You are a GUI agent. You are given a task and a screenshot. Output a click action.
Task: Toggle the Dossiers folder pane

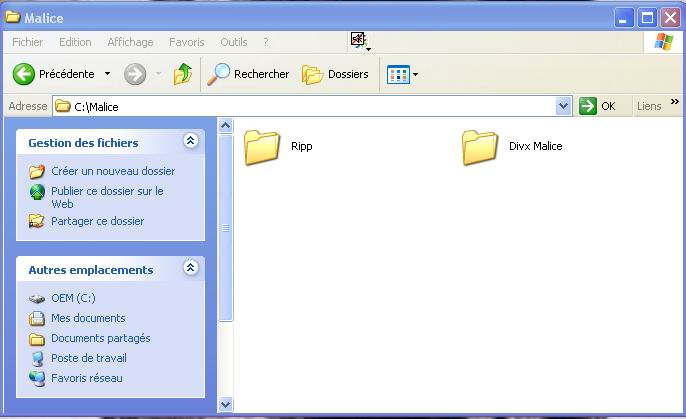(335, 74)
